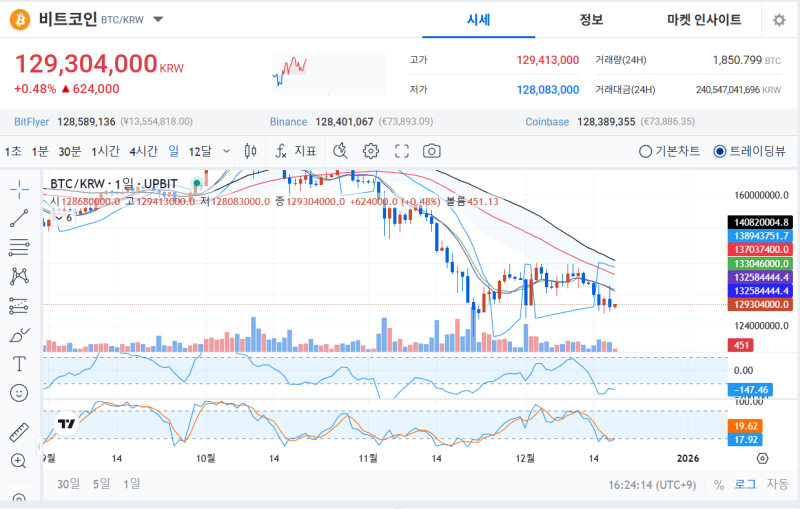
Task: Click the 지표 indicators button
Action: coord(296,151)
